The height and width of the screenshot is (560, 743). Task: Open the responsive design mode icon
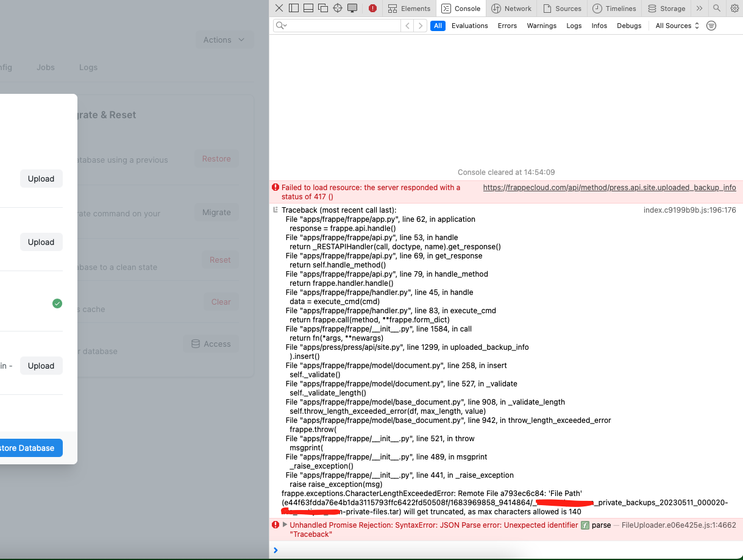(x=353, y=9)
